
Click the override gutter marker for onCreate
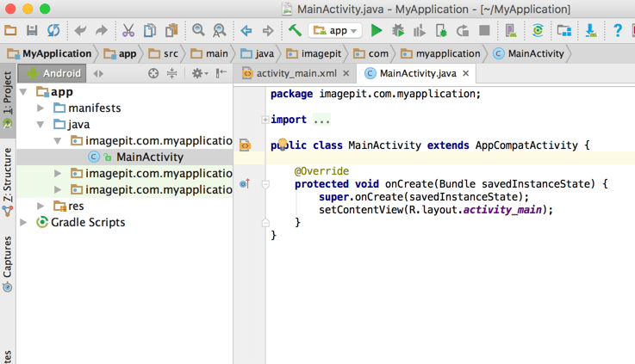pos(245,184)
